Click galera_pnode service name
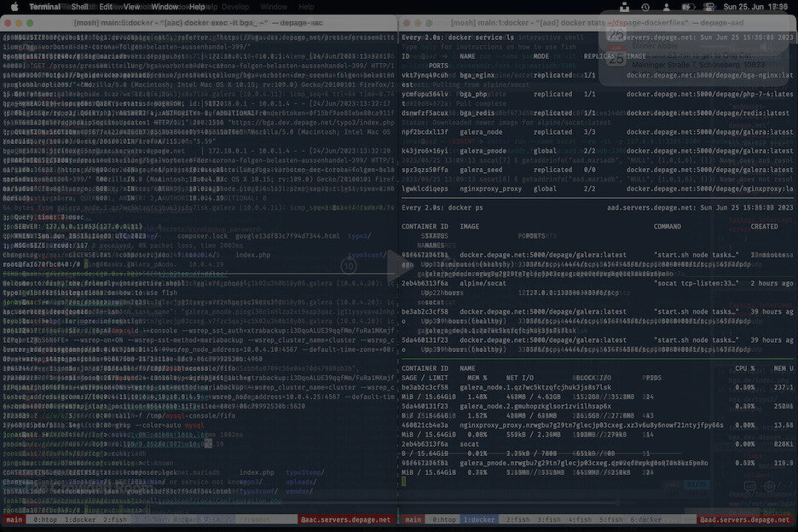This screenshot has height=532, width=798. [x=483, y=151]
